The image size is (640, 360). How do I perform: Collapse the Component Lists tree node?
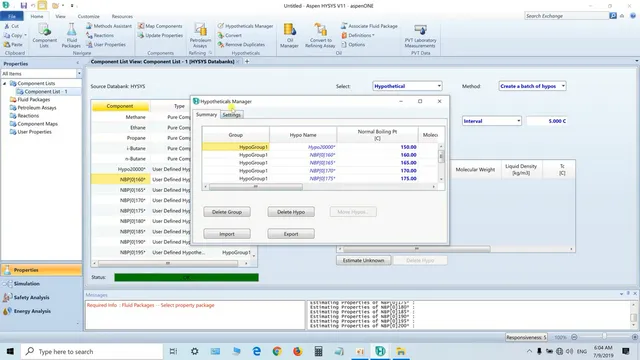tap(4, 83)
